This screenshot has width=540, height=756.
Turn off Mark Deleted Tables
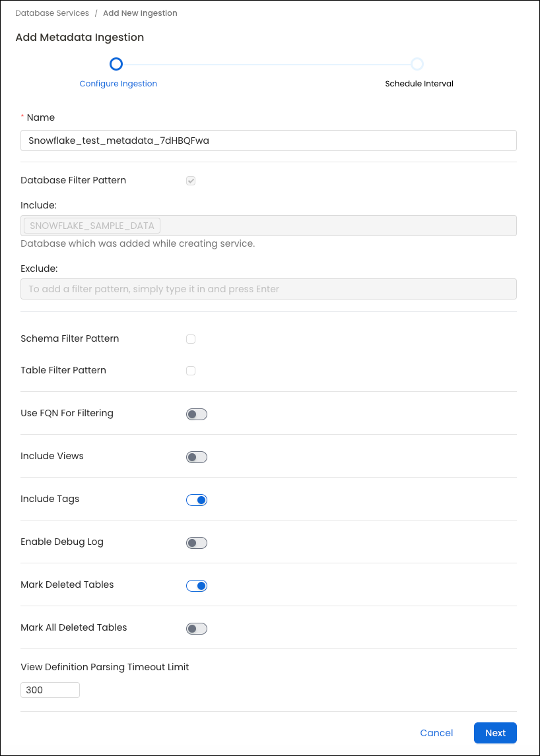point(196,585)
